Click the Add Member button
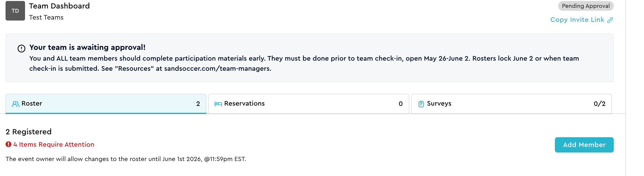 (584, 145)
